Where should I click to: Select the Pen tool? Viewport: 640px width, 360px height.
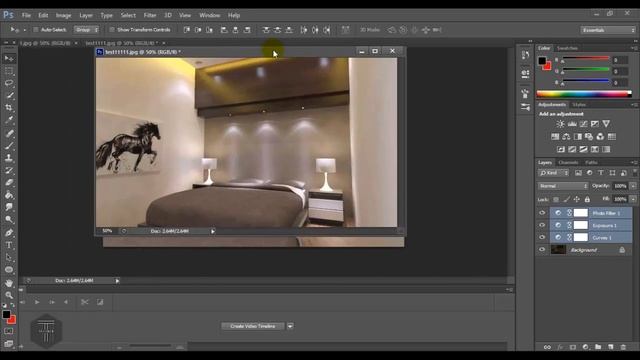pyautogui.click(x=9, y=233)
